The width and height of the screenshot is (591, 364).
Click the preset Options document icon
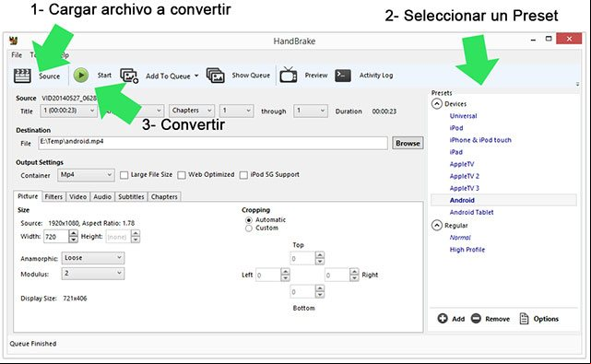[524, 319]
